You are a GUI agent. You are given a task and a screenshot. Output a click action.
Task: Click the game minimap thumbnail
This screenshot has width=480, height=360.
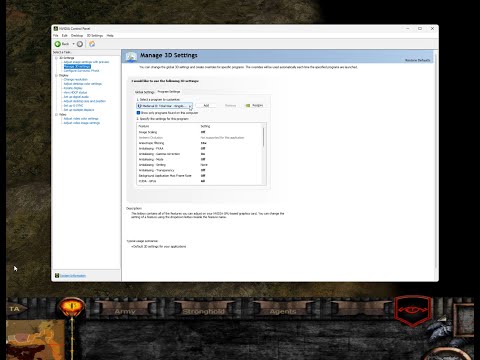pyautogui.click(x=36, y=339)
